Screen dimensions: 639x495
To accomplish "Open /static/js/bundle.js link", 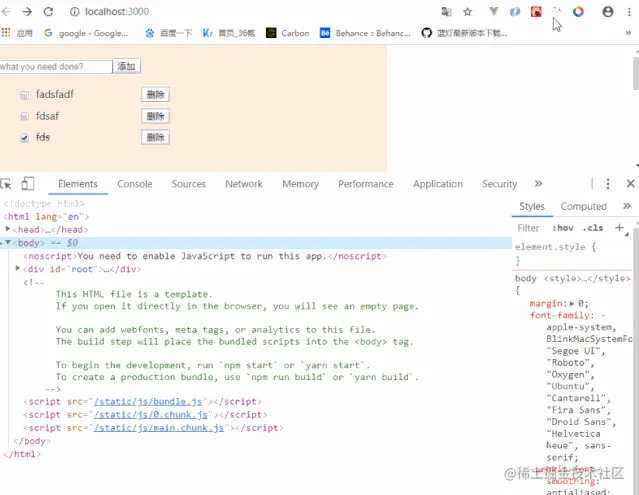I will (148, 402).
